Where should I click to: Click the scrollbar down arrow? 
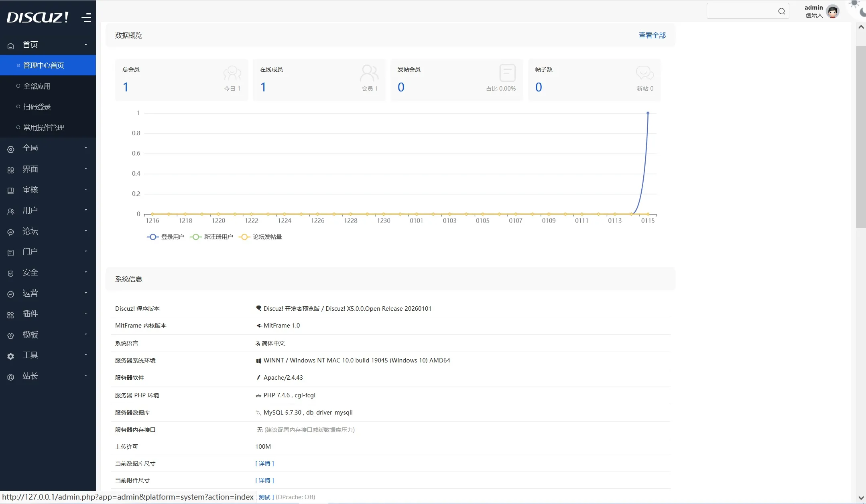[x=861, y=498]
